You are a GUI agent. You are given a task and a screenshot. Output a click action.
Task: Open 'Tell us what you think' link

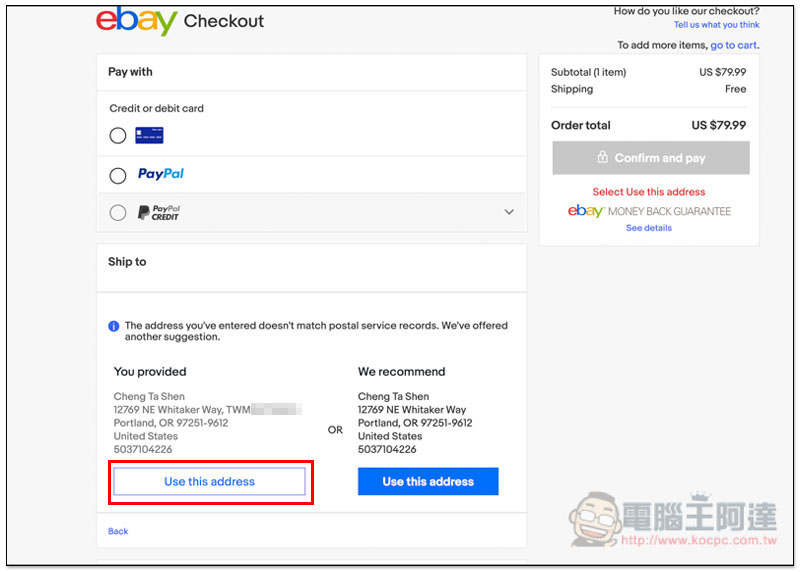coord(716,24)
